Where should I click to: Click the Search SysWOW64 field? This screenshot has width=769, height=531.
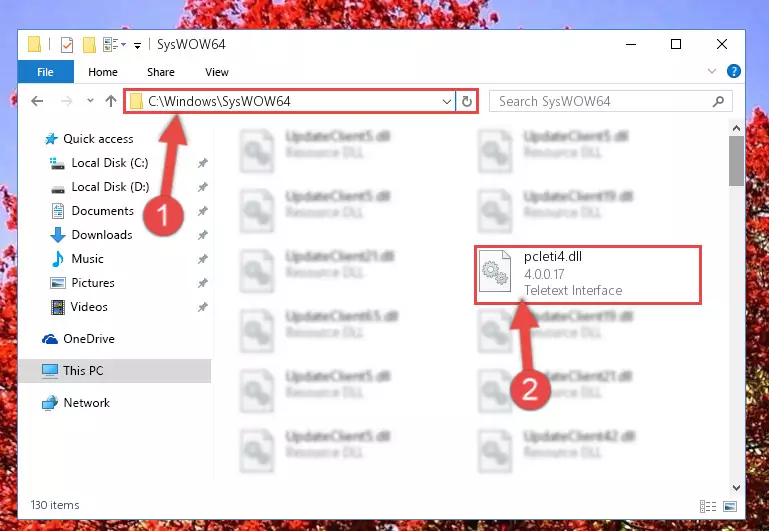pyautogui.click(x=611, y=101)
